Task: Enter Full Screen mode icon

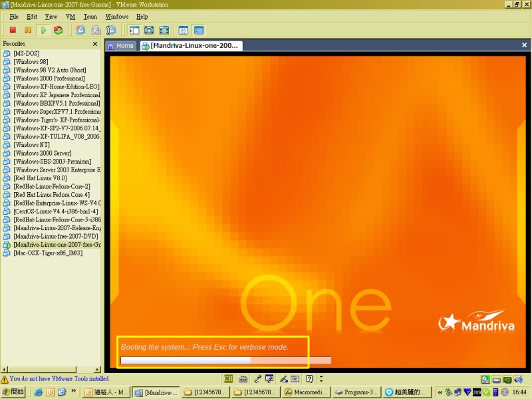Action: tap(164, 30)
